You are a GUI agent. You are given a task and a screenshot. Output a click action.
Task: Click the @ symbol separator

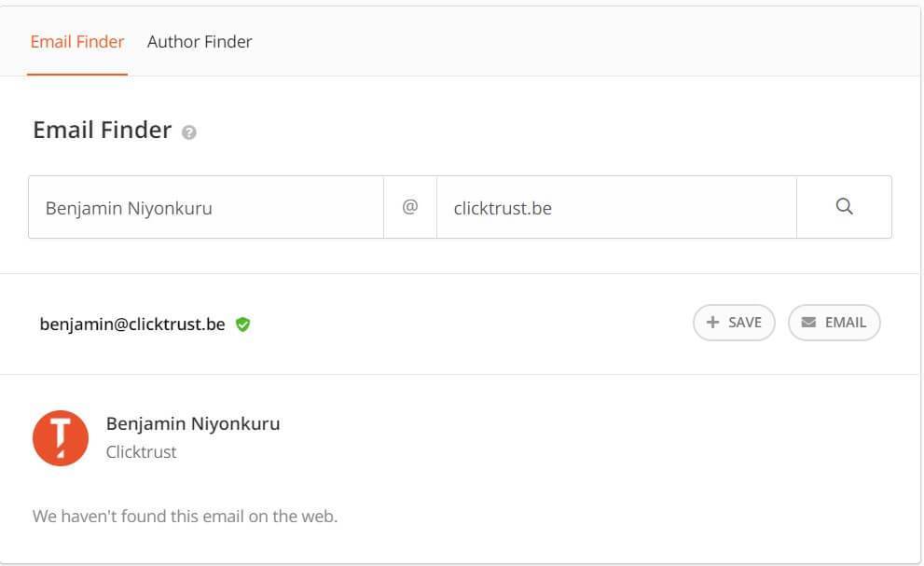click(410, 207)
